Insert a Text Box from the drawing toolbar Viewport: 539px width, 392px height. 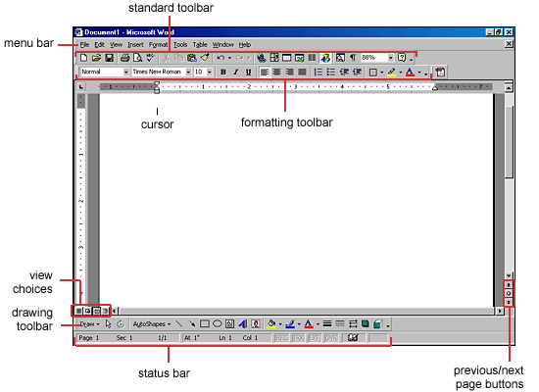(x=230, y=324)
